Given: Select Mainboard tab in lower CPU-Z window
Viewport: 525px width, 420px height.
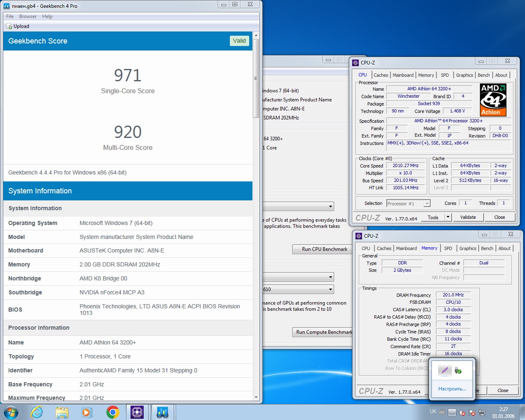Looking at the screenshot, I should pyautogui.click(x=406, y=248).
